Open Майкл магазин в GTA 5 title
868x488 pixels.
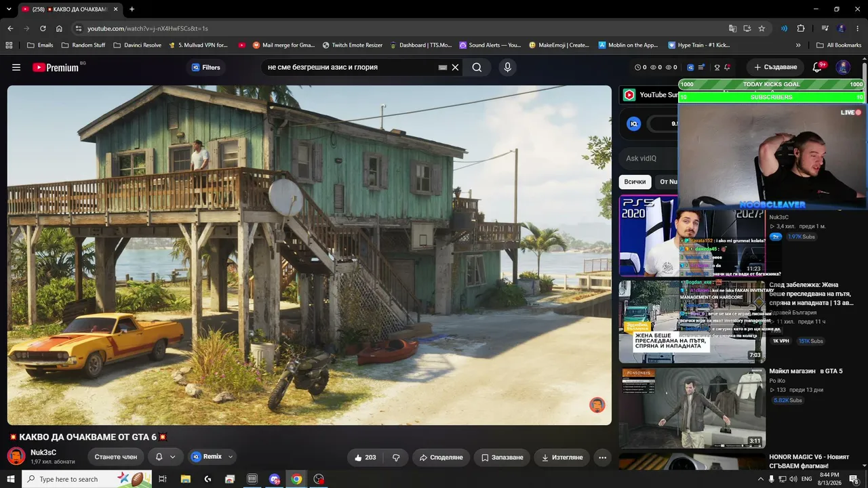tap(806, 371)
